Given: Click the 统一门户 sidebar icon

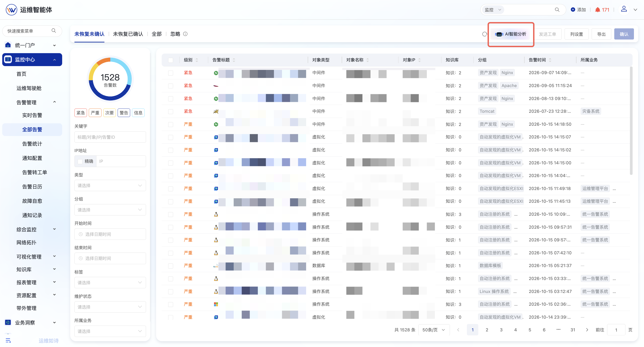Looking at the screenshot, I should click(x=8, y=45).
